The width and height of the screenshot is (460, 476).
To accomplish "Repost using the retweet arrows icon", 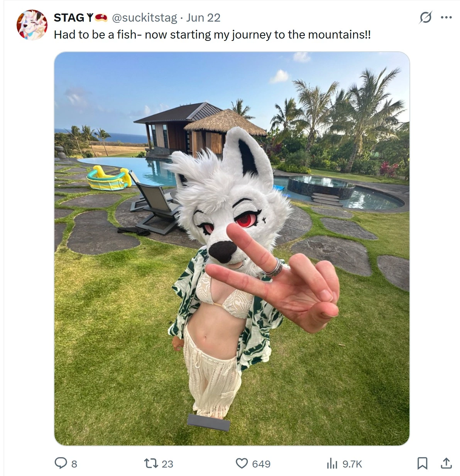I will pyautogui.click(x=149, y=463).
